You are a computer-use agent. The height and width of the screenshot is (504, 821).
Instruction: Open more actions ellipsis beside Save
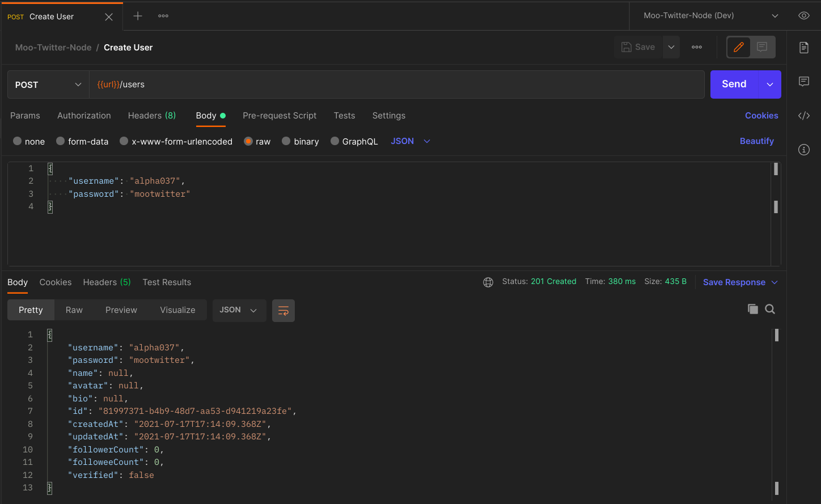pos(697,47)
